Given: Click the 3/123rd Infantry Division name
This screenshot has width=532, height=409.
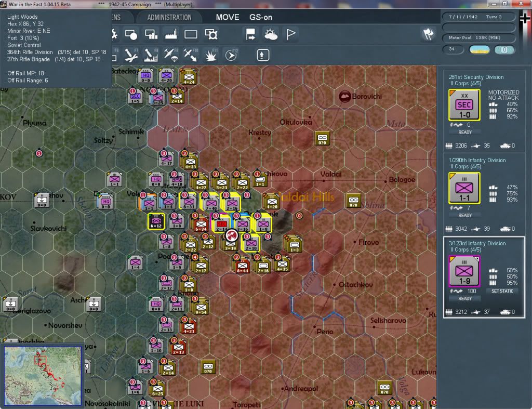Looking at the screenshot, I should pos(477,243).
